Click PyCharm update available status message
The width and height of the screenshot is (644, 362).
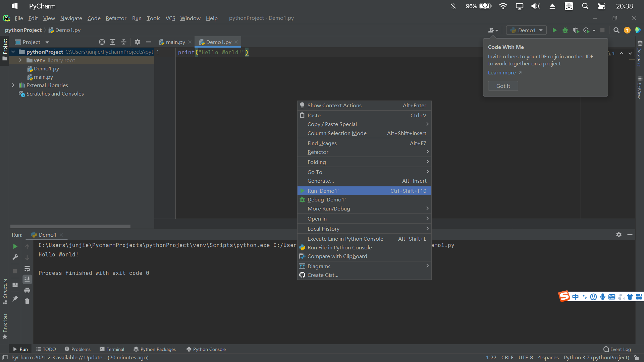80,358
